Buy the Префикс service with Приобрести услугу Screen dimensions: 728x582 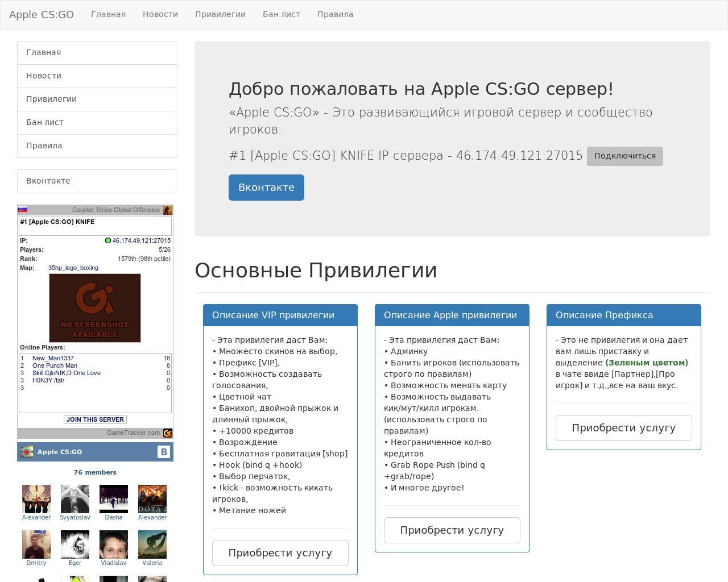coord(624,428)
